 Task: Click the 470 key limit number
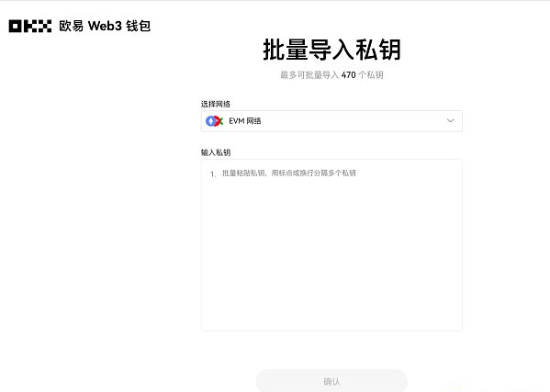point(348,75)
